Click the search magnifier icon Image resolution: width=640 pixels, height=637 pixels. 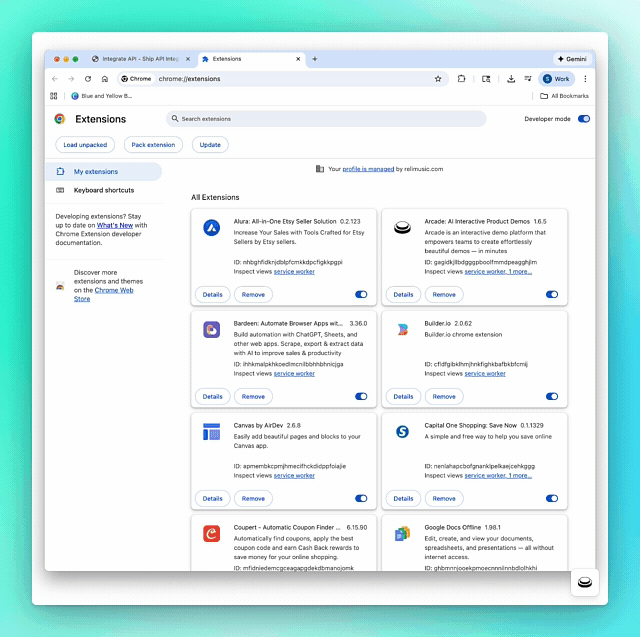[175, 119]
